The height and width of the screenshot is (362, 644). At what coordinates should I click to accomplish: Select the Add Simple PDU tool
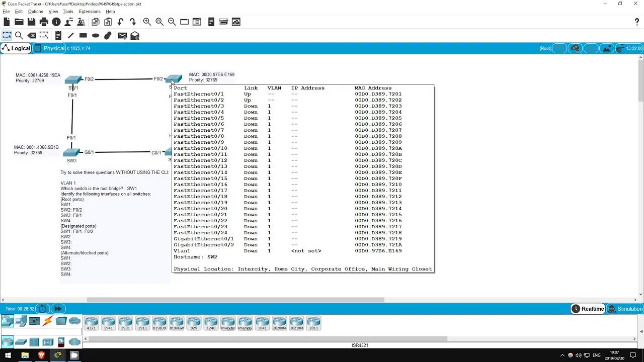pyautogui.click(x=122, y=35)
